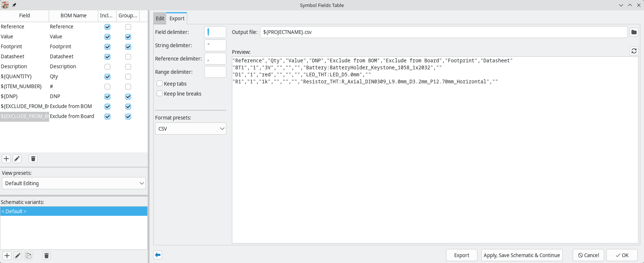Click the remove field trash icon
Viewport: 644px width, 263px height.
[x=33, y=159]
